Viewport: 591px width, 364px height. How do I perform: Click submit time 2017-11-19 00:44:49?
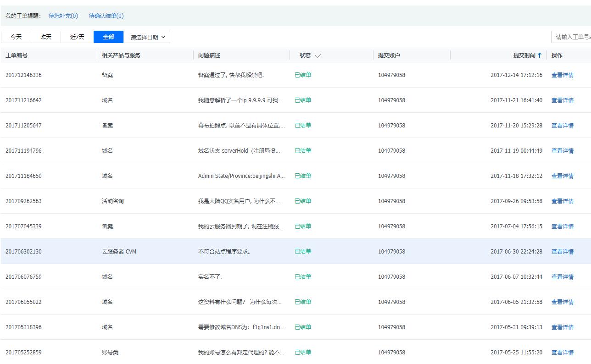(516, 151)
